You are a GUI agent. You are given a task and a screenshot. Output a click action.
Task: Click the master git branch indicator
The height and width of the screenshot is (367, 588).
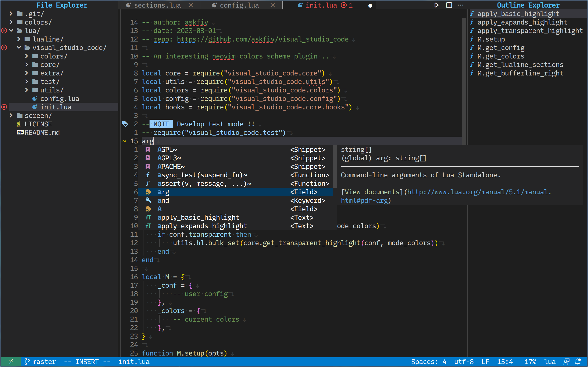pos(40,362)
